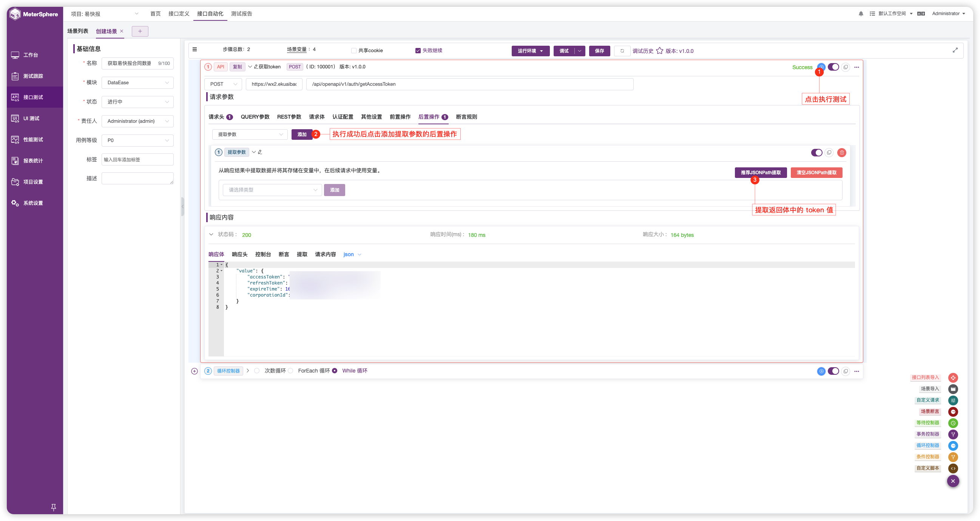980x521 pixels.
Task: Delete the 提取参数 post-operation
Action: 841,153
